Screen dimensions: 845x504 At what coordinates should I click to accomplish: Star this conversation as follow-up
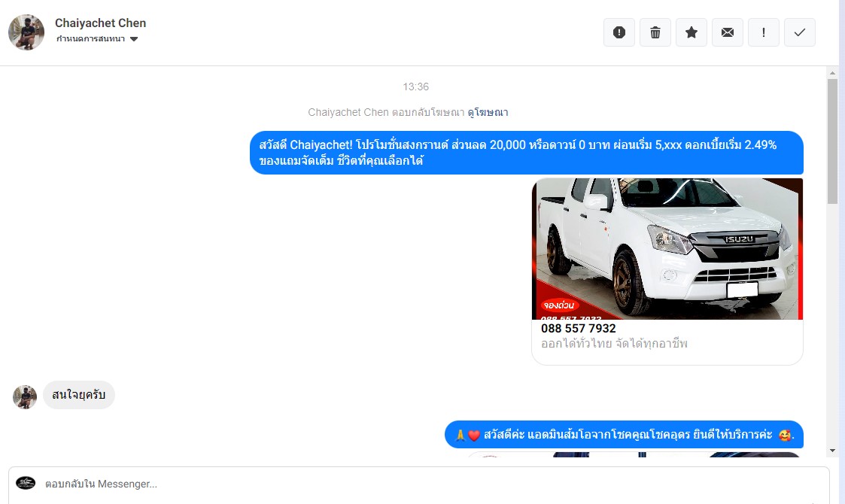[692, 32]
